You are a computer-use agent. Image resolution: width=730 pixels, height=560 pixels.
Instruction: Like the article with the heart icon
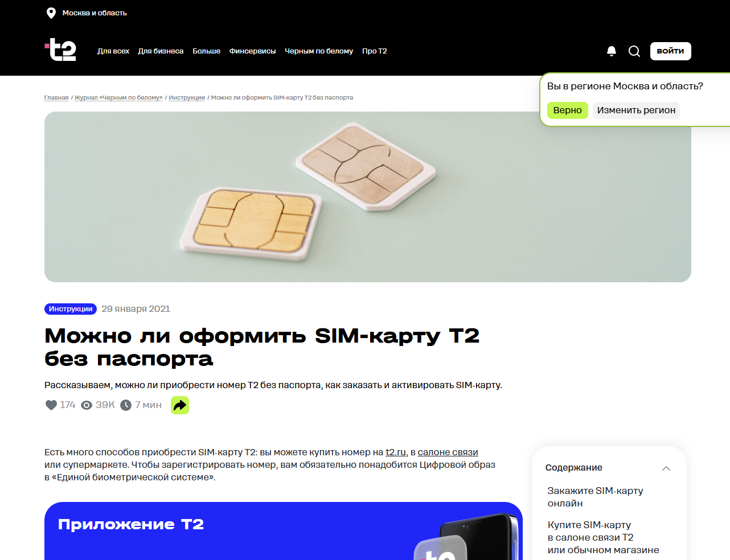tap(51, 405)
